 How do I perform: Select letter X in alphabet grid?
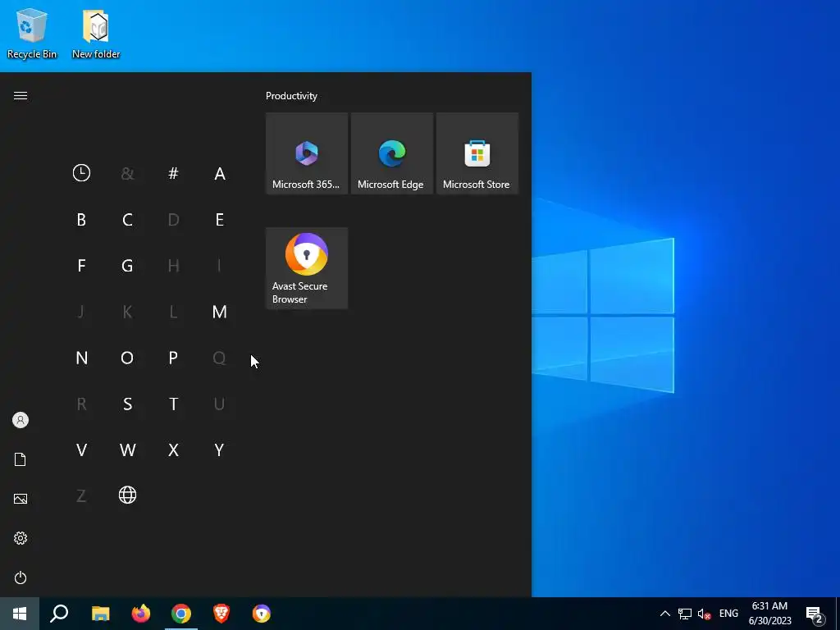pos(173,450)
